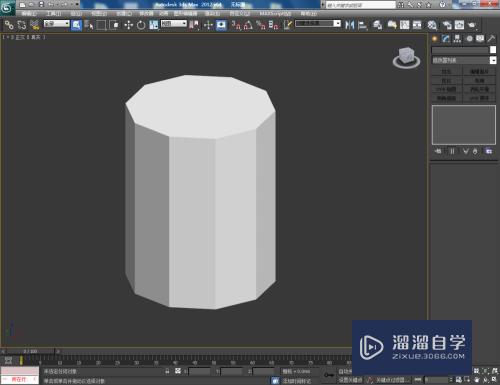Open the Layer Manager
The image size is (500, 385).
click(x=377, y=25)
